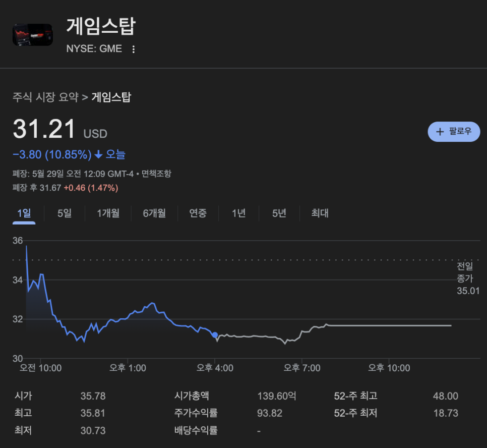
Task: Click the after-hours +0.46 (1.47%) value
Action: pyautogui.click(x=91, y=188)
